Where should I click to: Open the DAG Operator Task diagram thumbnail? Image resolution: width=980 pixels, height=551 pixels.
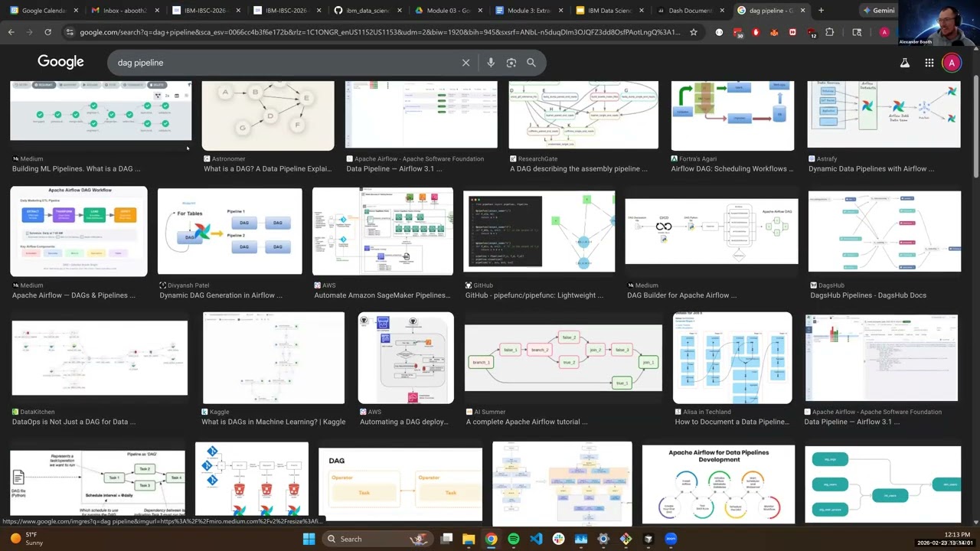(x=400, y=485)
